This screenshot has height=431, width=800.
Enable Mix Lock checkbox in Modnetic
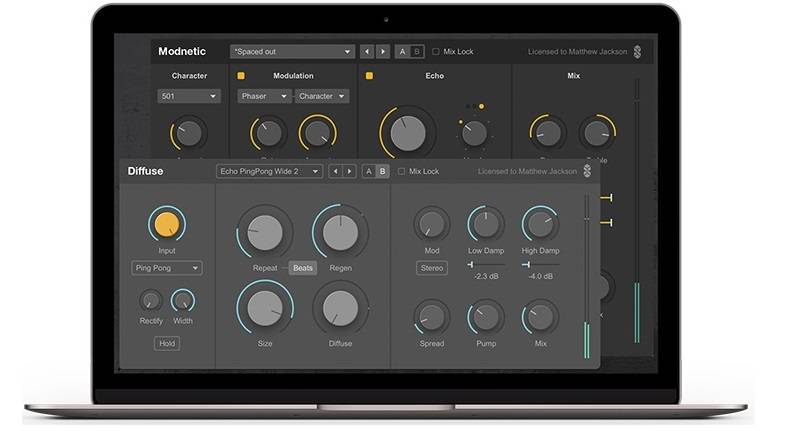[436, 51]
